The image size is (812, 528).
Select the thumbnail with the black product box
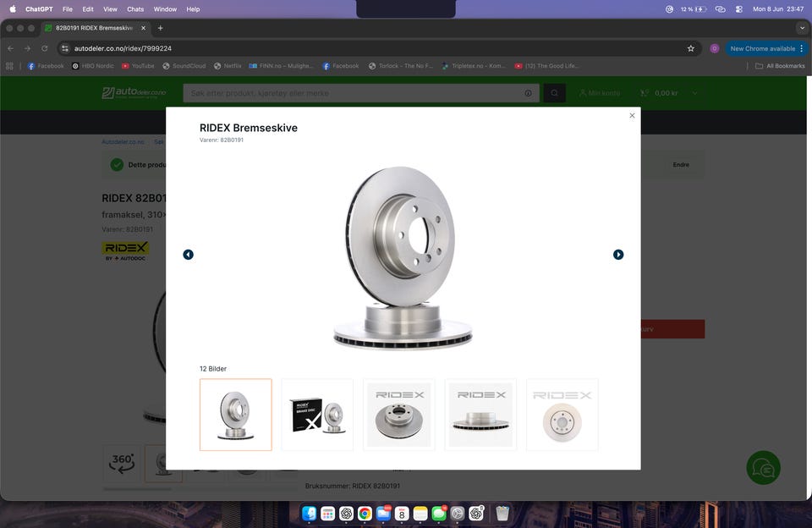pyautogui.click(x=317, y=415)
